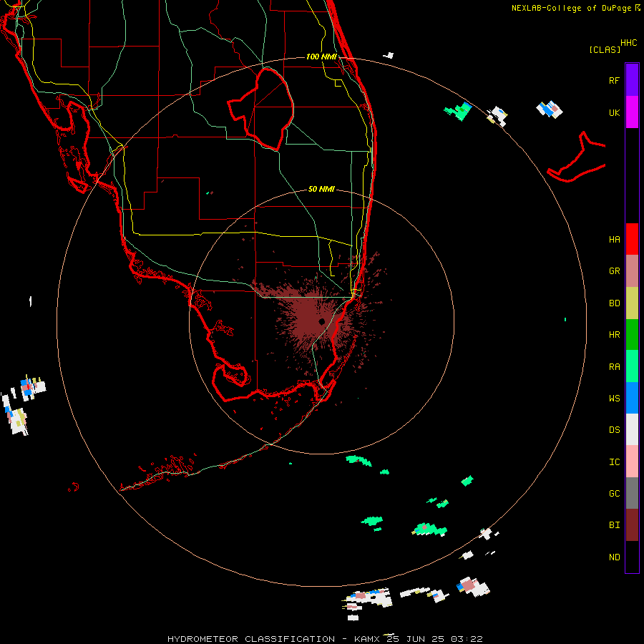Click Lake Okeechobee outline on map

coord(261,109)
